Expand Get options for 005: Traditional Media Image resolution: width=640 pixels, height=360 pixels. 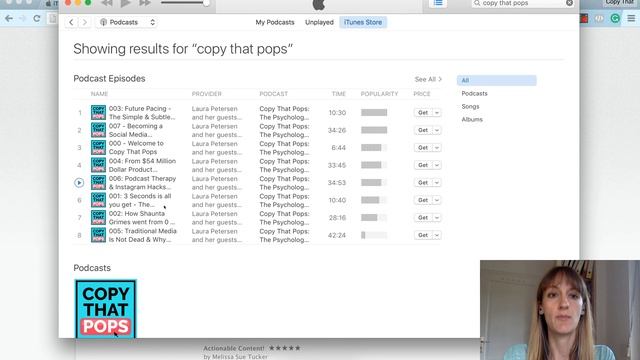[437, 235]
